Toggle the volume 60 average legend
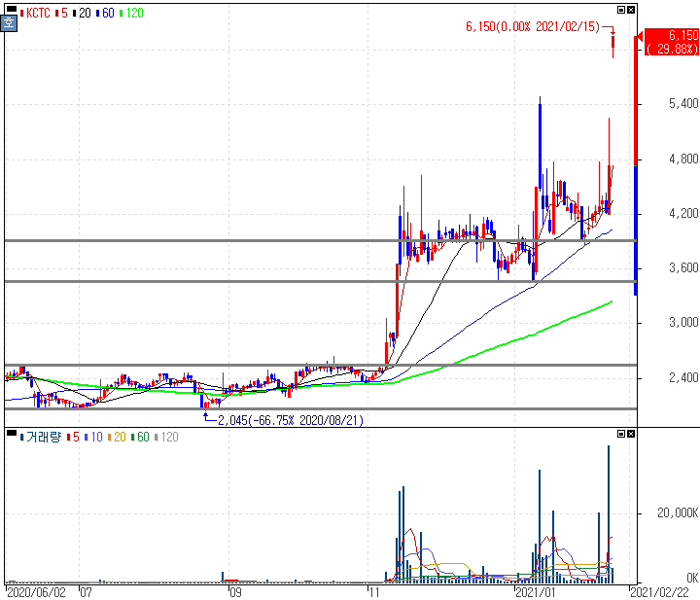 click(140, 437)
